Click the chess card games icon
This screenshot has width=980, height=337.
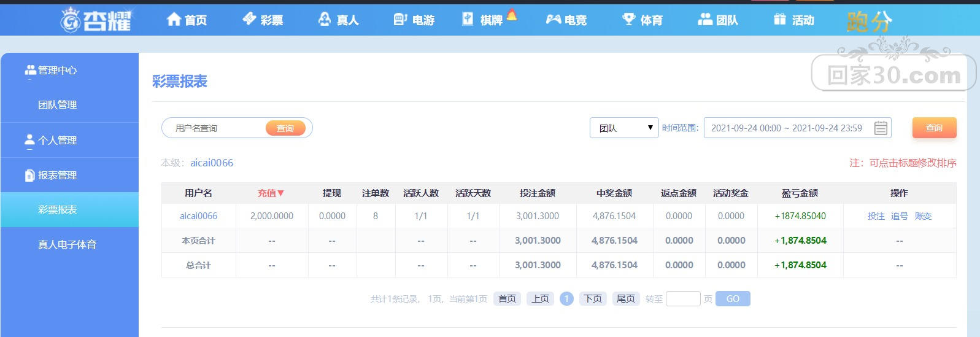[x=468, y=20]
